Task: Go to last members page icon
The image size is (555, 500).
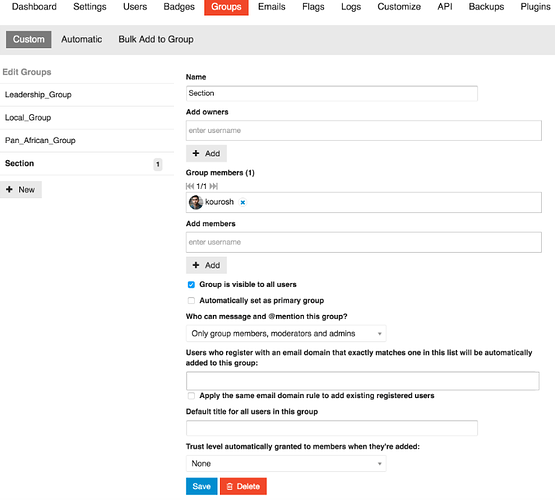Action: coord(213,186)
